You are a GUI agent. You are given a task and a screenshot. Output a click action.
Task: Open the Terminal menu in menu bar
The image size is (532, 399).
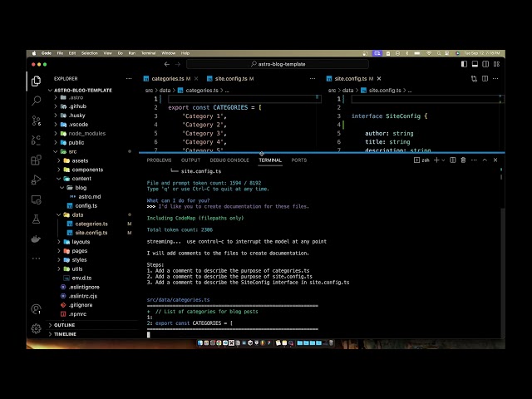click(x=148, y=53)
